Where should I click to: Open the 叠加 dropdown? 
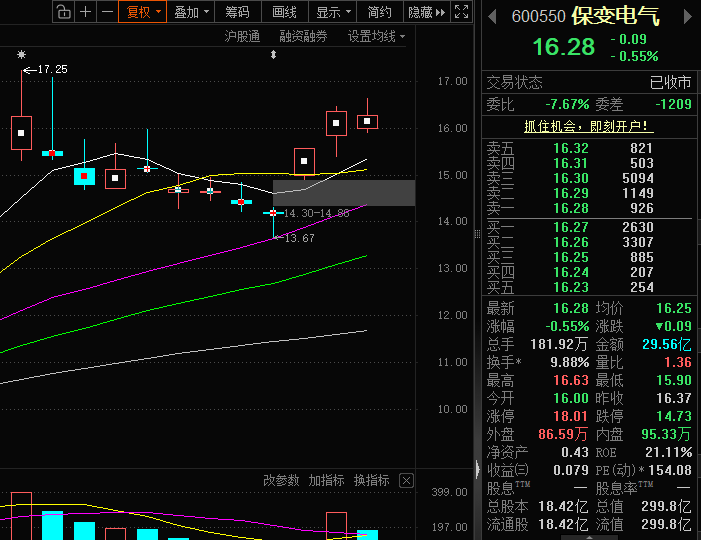point(190,12)
